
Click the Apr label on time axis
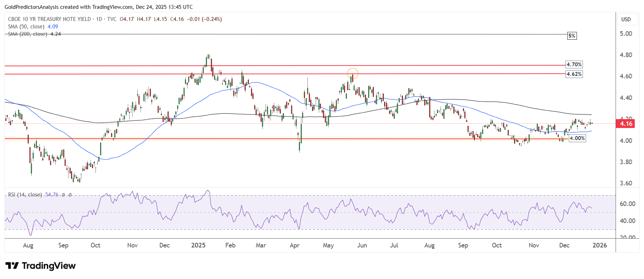[295, 245]
